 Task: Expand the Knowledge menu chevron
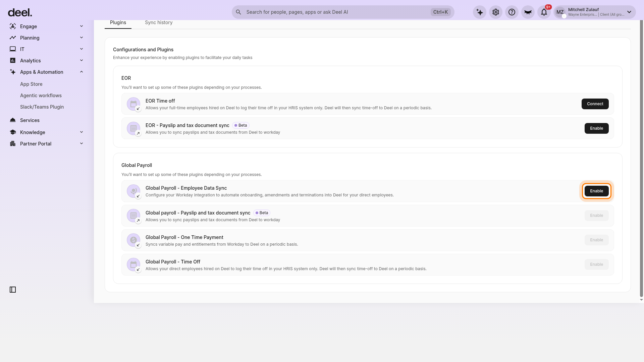pos(82,132)
